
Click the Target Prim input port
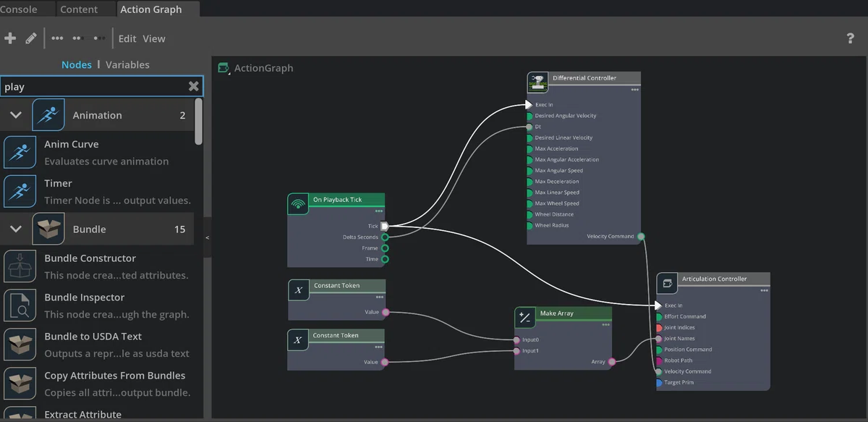pos(658,382)
